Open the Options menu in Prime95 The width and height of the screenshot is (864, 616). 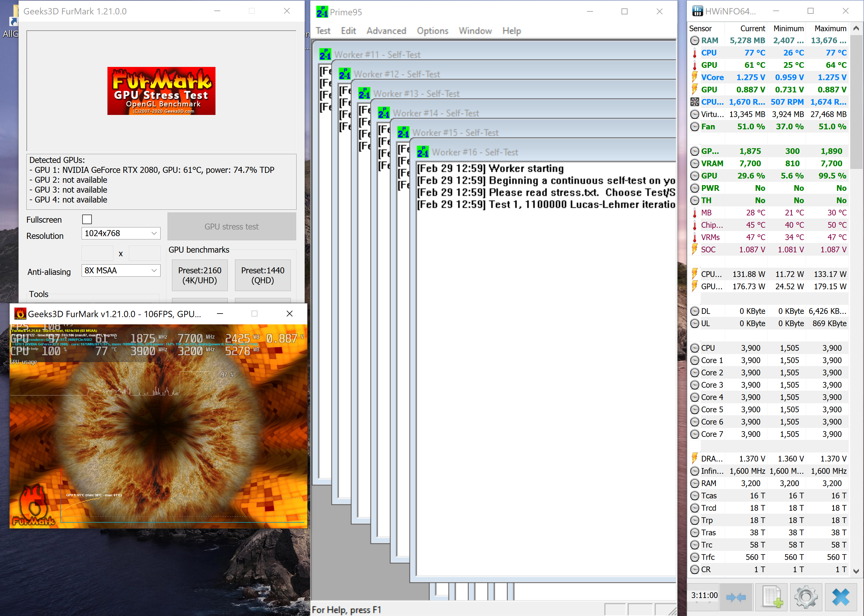point(432,31)
